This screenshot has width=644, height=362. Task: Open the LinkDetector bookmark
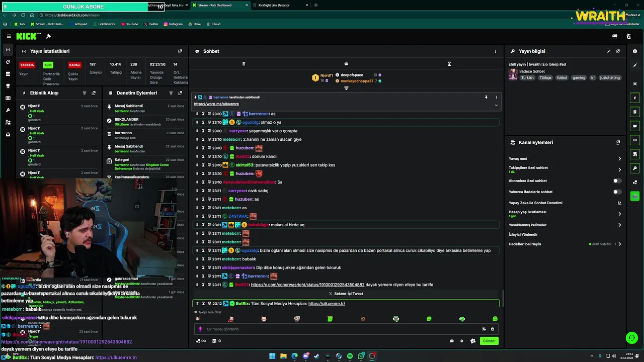click(x=104, y=24)
